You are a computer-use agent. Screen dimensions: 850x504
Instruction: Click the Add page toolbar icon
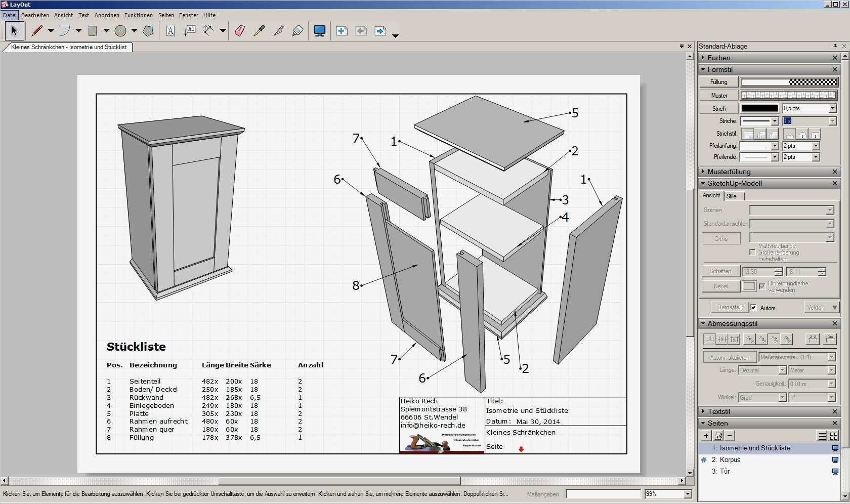click(x=342, y=31)
